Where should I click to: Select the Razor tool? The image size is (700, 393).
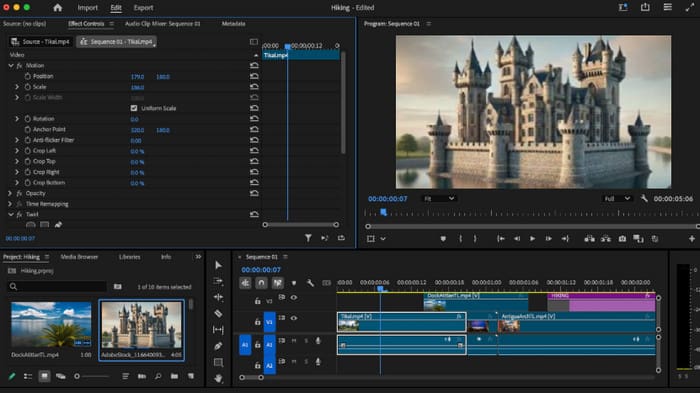pos(218,314)
